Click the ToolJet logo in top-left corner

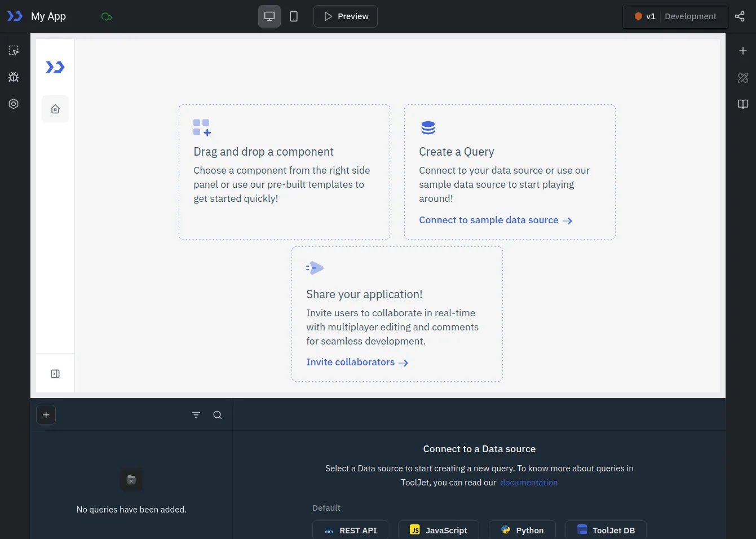(15, 16)
